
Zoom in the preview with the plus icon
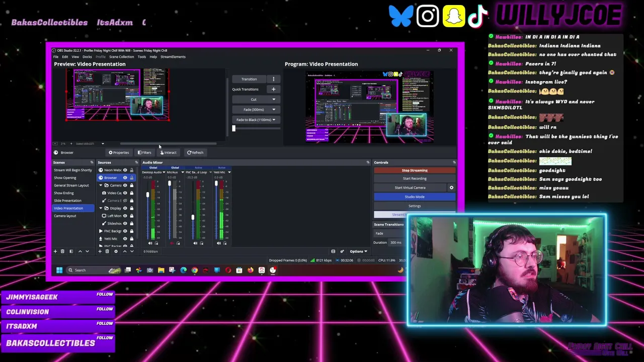coord(71,144)
